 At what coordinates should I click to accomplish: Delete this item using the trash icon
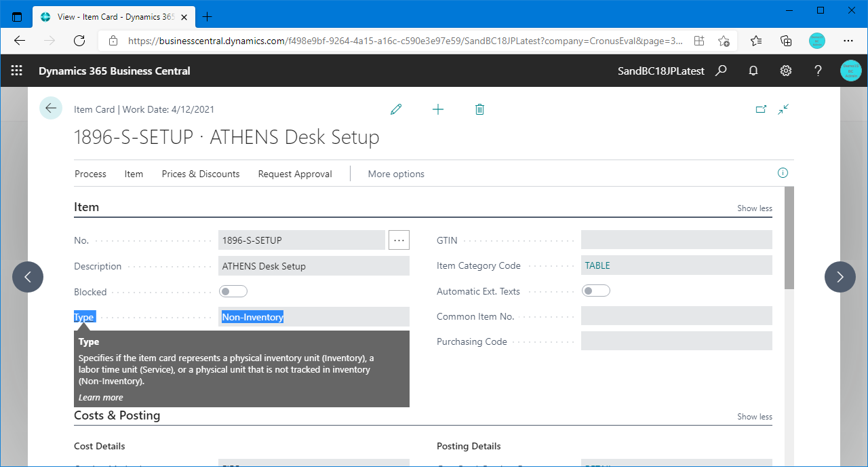(x=479, y=109)
